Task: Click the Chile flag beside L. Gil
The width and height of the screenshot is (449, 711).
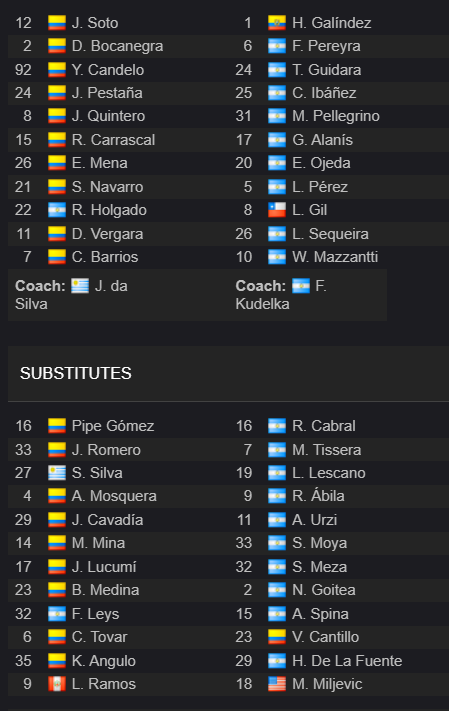Action: coord(277,210)
